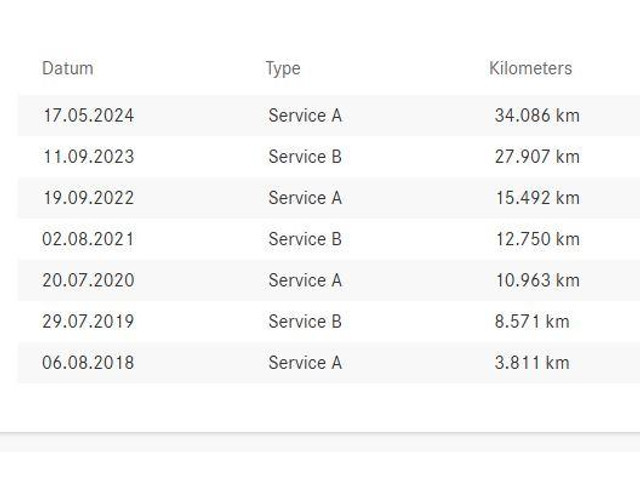Click the Kilometers column header
This screenshot has width=640, height=480.
tap(530, 69)
